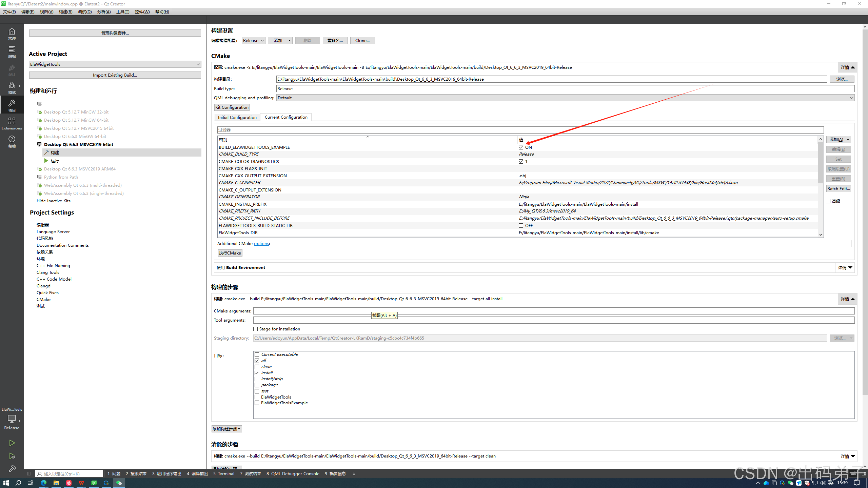Open the kit selector monitor icon
868x488 pixels.
tap(12, 419)
